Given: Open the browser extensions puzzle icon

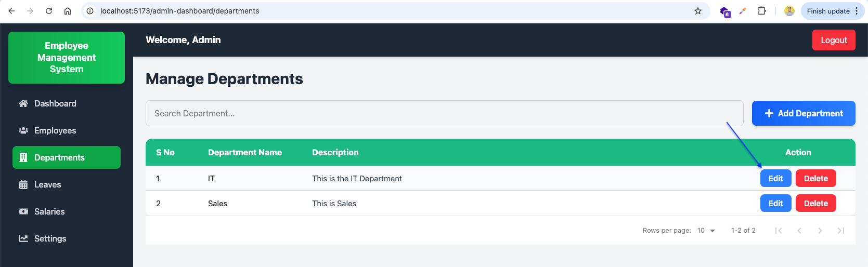Looking at the screenshot, I should (761, 11).
